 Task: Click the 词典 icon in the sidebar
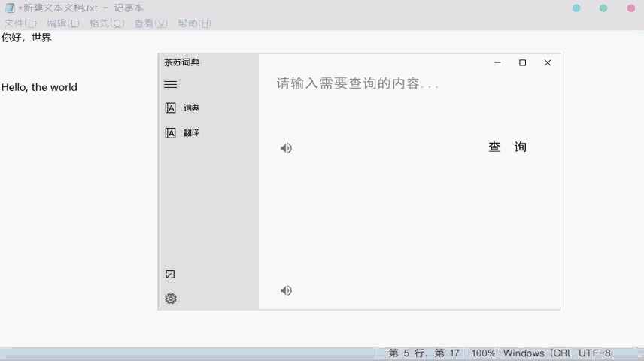point(171,108)
